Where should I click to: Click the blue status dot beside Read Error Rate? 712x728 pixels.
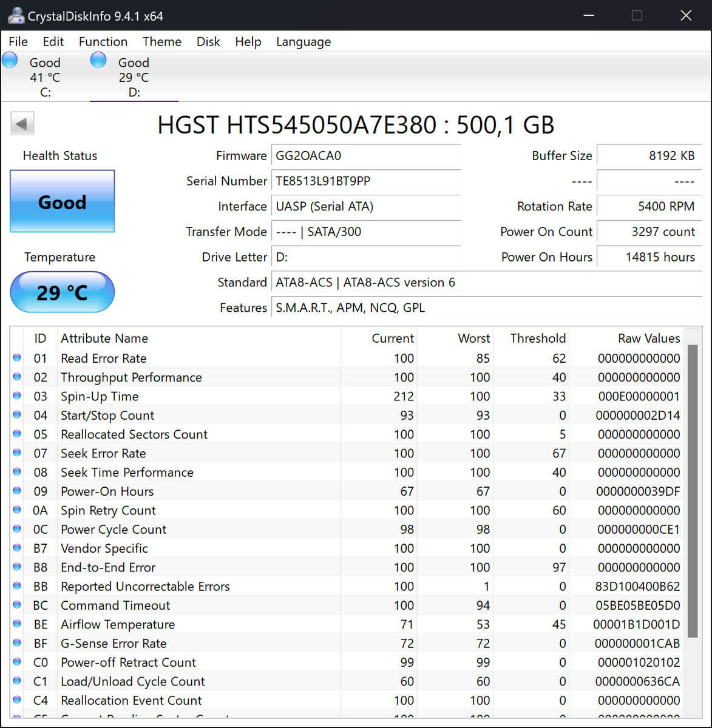[x=16, y=358]
